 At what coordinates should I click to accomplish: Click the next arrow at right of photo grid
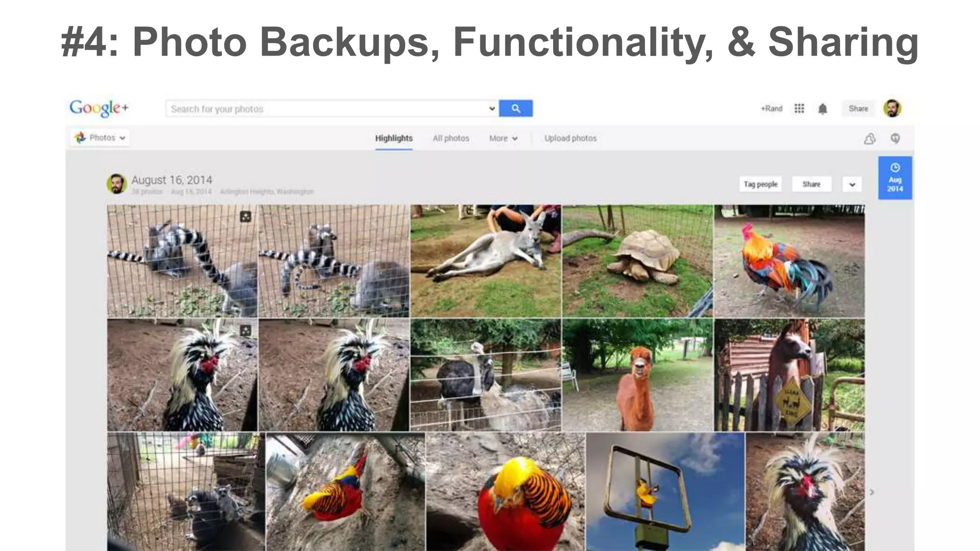(872, 492)
